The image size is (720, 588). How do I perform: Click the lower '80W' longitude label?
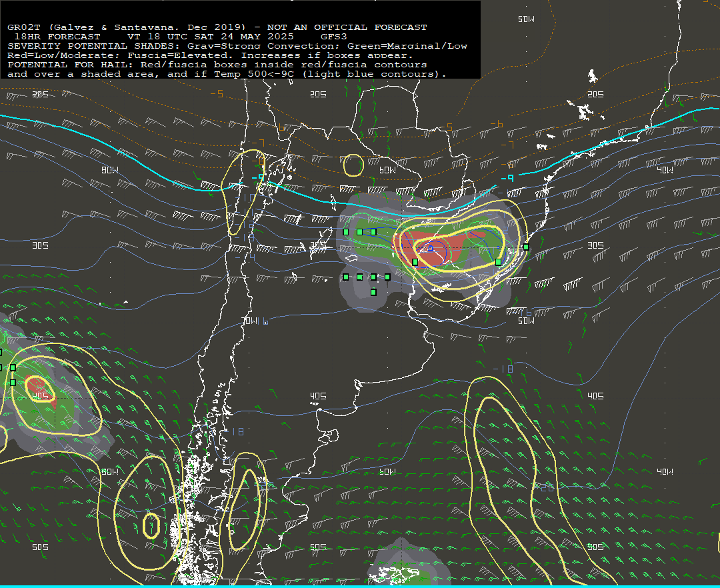(110, 471)
